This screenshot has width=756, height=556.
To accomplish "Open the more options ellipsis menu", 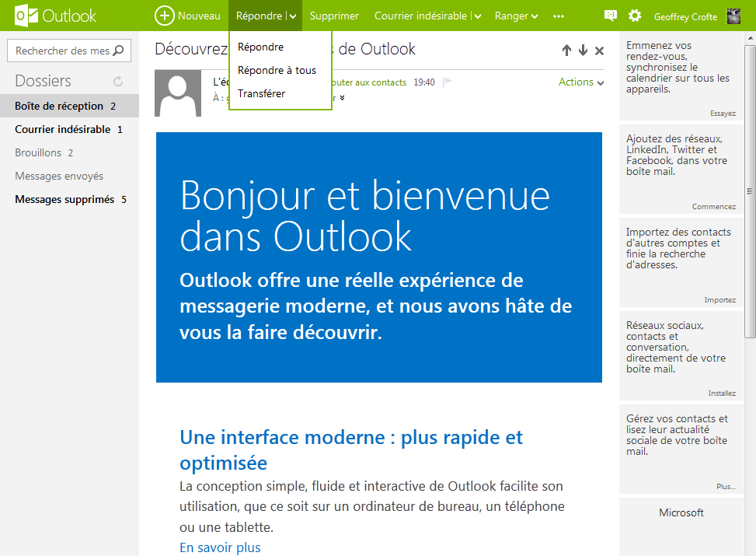I will click(559, 16).
